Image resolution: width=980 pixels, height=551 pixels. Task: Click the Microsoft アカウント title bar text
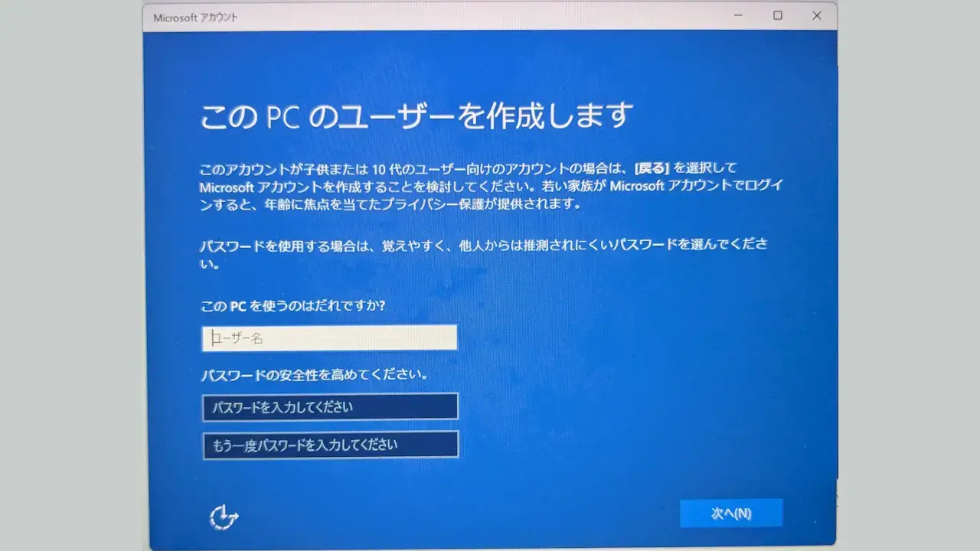pos(195,18)
